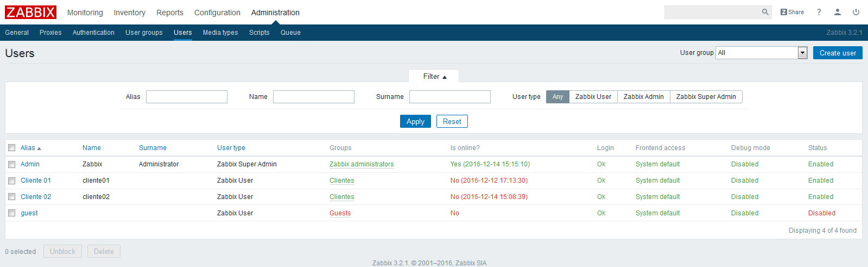The image size is (868, 267).
Task: Open the User group dropdown
Action: point(762,53)
